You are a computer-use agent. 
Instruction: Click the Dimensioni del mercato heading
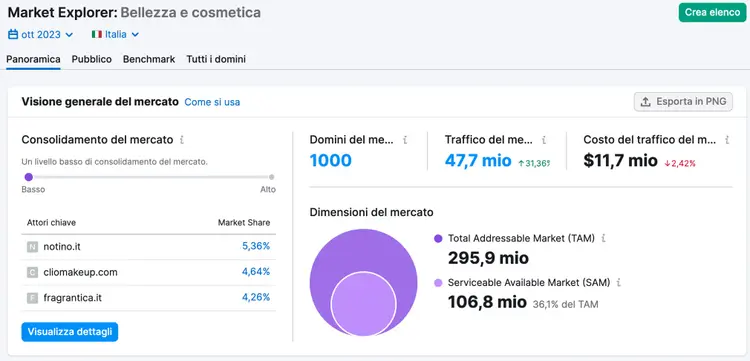click(372, 212)
